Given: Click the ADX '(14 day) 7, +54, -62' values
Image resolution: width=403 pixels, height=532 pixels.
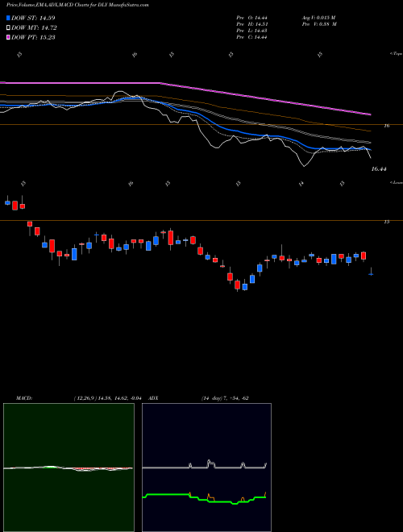Looking at the screenshot, I should [x=223, y=398].
